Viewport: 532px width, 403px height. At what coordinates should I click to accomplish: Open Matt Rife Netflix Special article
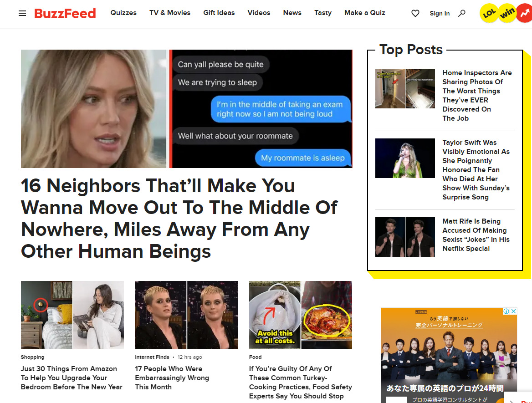click(476, 235)
